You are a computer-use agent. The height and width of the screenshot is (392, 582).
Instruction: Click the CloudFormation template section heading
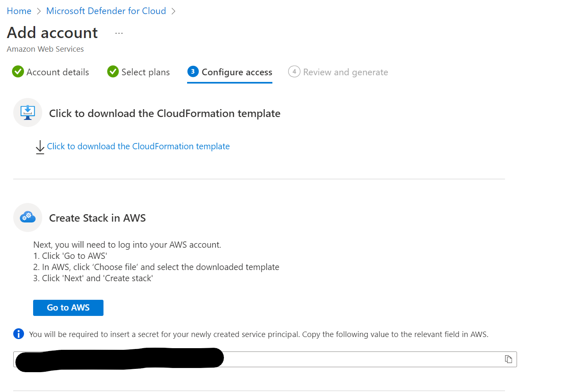coord(165,113)
